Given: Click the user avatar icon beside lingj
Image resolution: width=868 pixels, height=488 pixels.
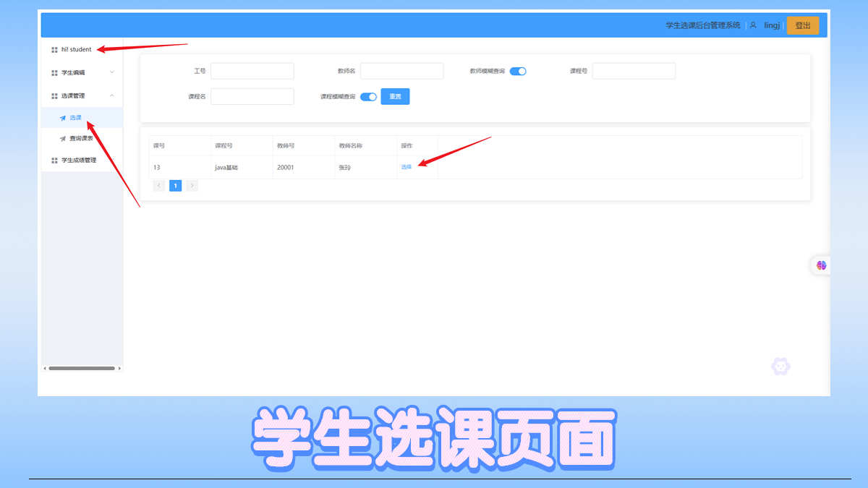Looking at the screenshot, I should (753, 25).
